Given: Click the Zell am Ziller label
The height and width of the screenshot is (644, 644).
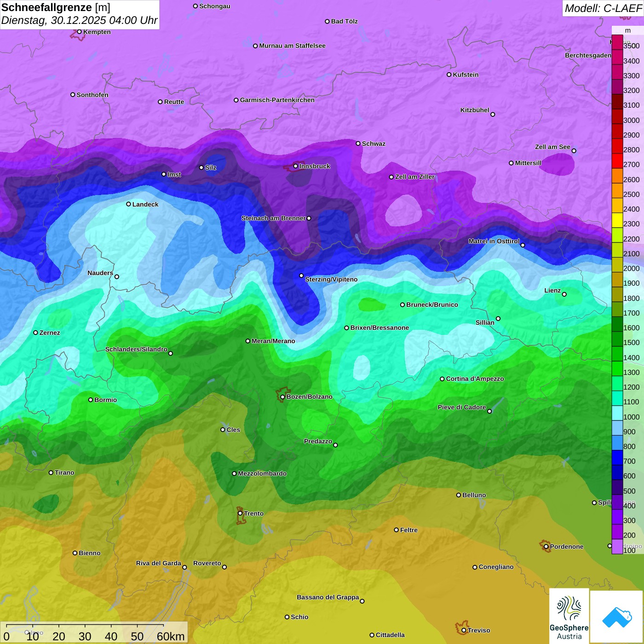Looking at the screenshot, I should click(x=415, y=177).
